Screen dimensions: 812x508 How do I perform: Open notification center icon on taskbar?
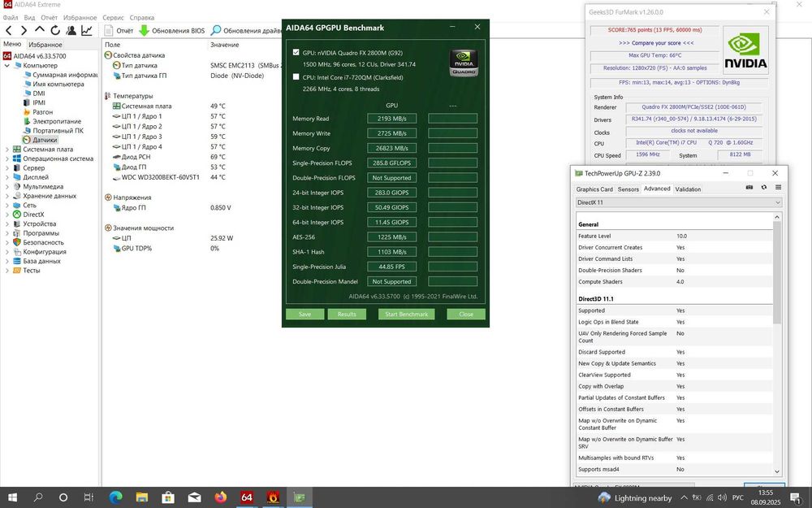click(796, 498)
